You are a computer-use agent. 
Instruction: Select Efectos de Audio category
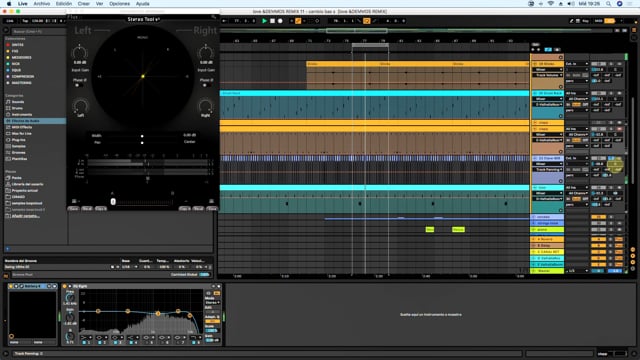(35, 121)
